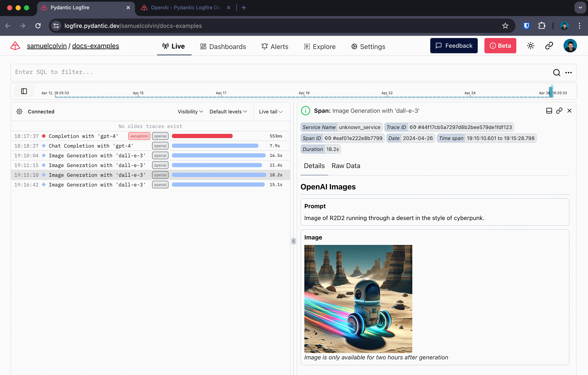Click the info icon next to the Span title

305,110
